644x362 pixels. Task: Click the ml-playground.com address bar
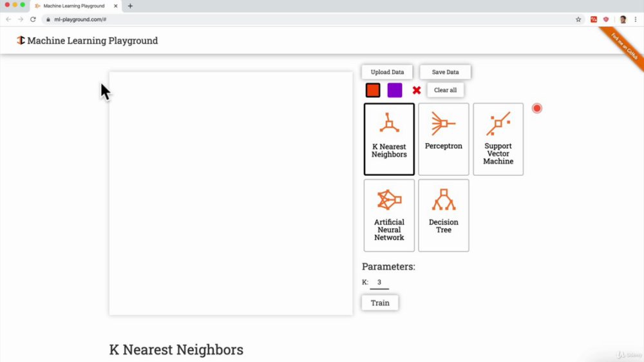[308, 19]
